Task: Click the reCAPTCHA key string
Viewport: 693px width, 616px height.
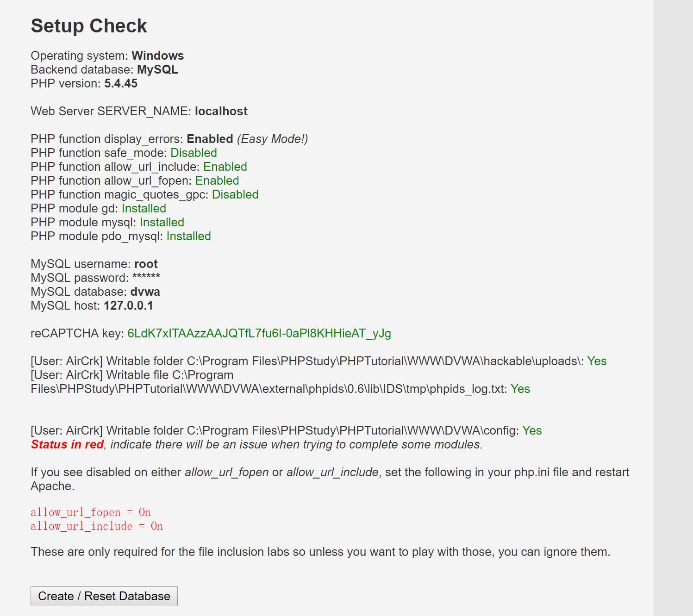Action: [x=259, y=333]
